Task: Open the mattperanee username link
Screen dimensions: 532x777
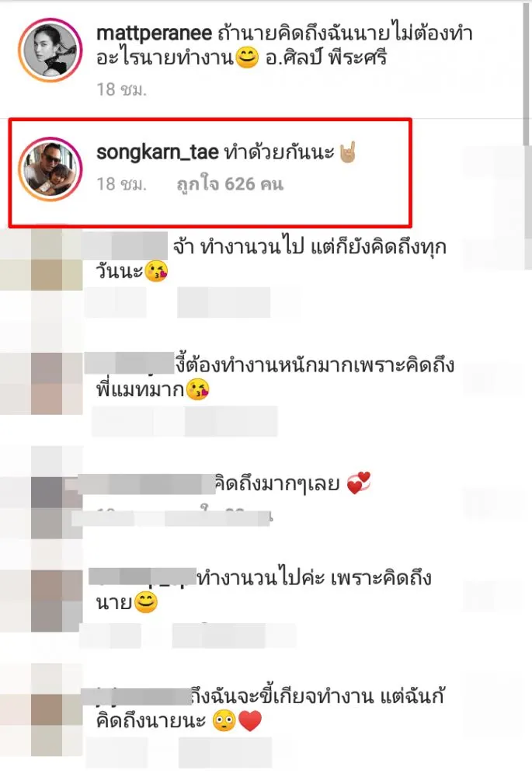Action: pos(154,33)
